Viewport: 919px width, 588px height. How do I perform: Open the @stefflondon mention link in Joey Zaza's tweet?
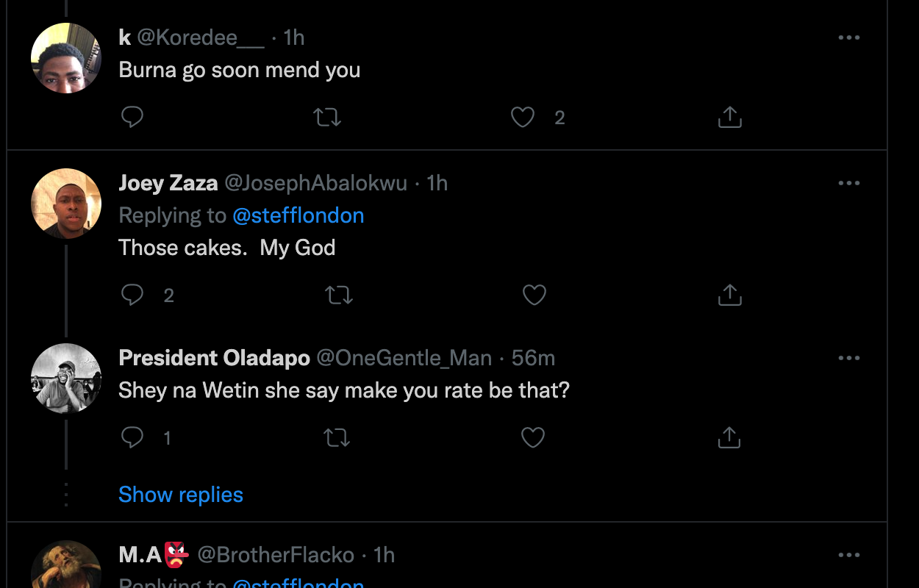[298, 215]
